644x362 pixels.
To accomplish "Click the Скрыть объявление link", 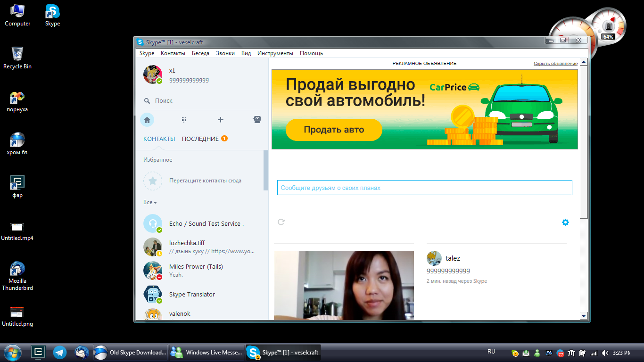I will click(555, 64).
